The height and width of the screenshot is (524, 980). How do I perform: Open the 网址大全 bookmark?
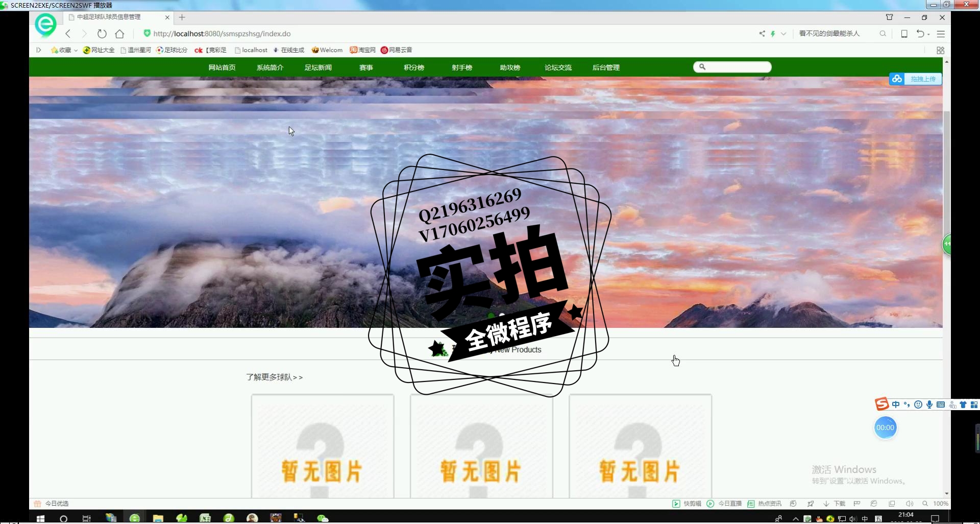[99, 50]
